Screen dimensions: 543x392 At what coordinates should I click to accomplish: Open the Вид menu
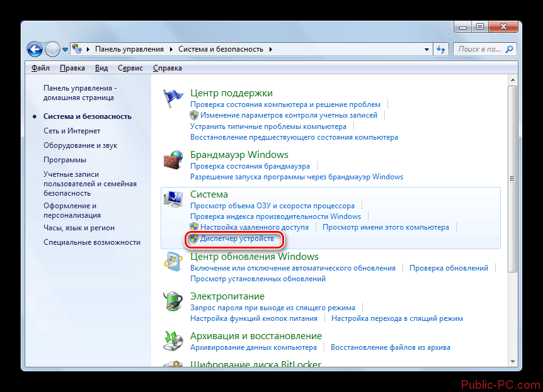tap(101, 68)
